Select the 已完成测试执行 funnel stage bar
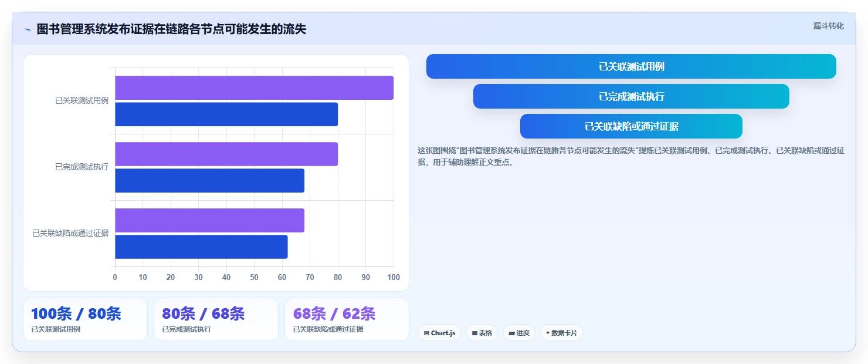868x364 pixels. pyautogui.click(x=631, y=96)
